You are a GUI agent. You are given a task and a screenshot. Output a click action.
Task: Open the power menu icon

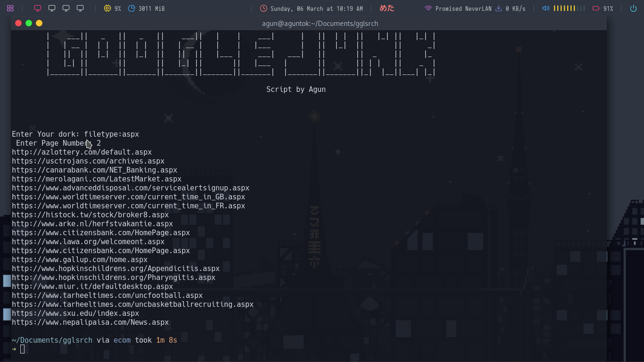(633, 8)
